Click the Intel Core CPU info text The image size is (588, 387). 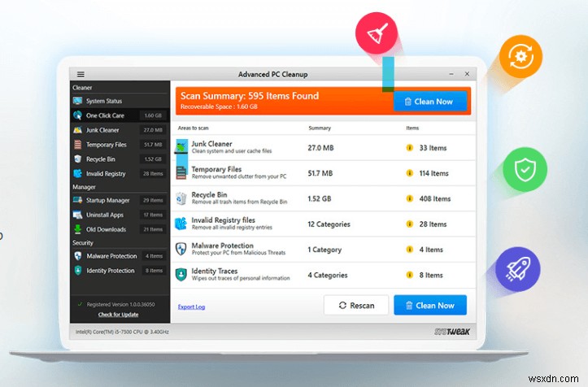pyautogui.click(x=122, y=332)
